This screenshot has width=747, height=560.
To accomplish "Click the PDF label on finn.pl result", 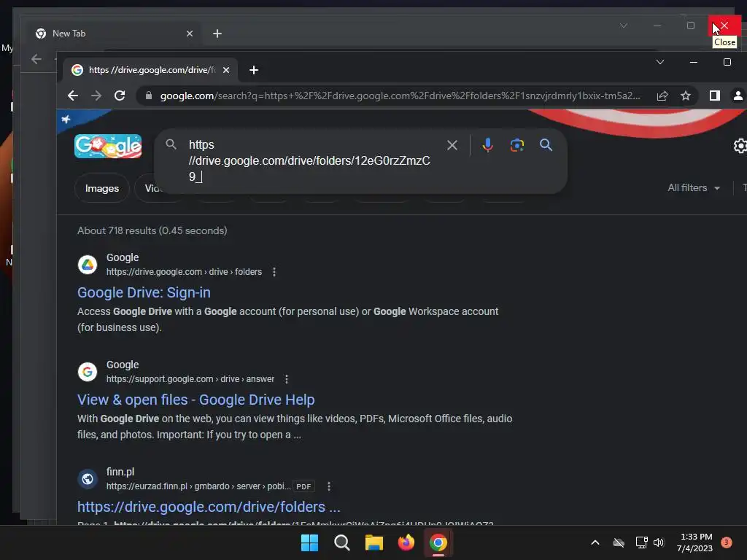I will tap(303, 486).
